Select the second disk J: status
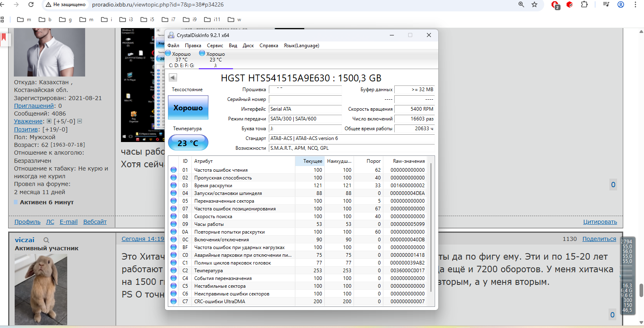Screen dimensions: 644x328 [215, 59]
